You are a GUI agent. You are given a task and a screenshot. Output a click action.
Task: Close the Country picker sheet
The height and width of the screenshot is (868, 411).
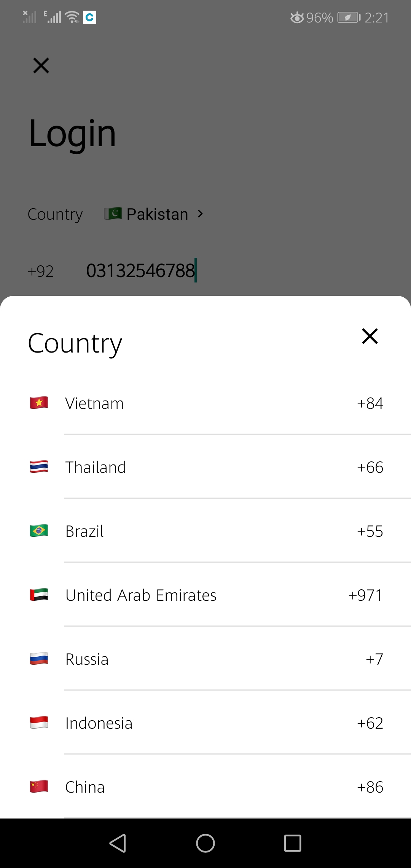click(370, 336)
